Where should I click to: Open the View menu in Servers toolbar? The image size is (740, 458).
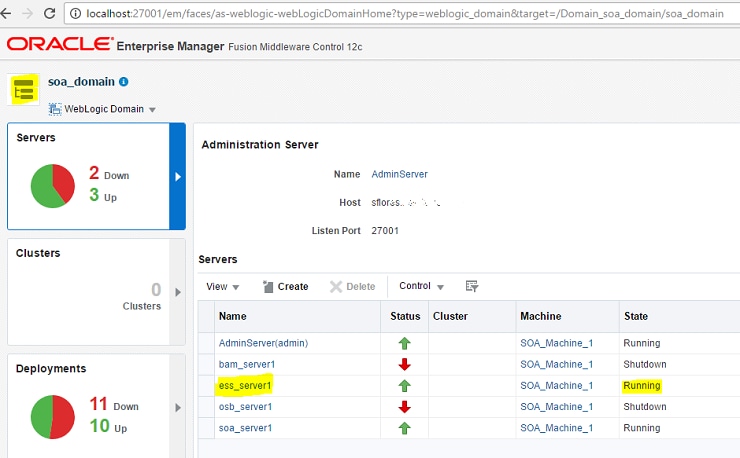pyautogui.click(x=223, y=287)
